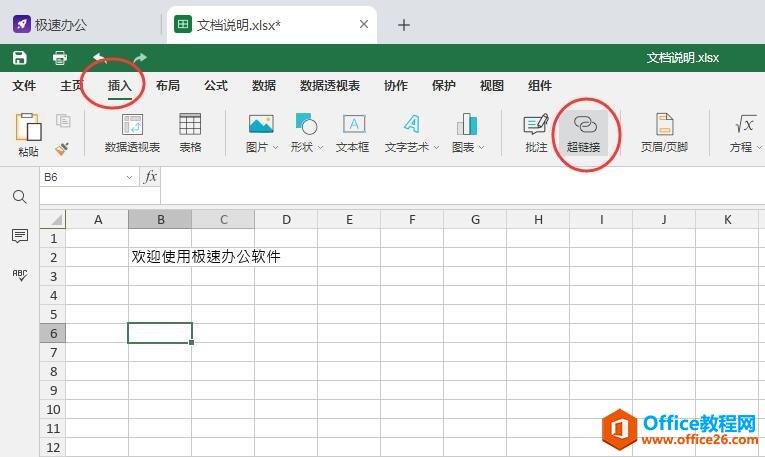Click the Hyperlink (超链接) button
This screenshot has width=765, height=457.
tap(584, 133)
